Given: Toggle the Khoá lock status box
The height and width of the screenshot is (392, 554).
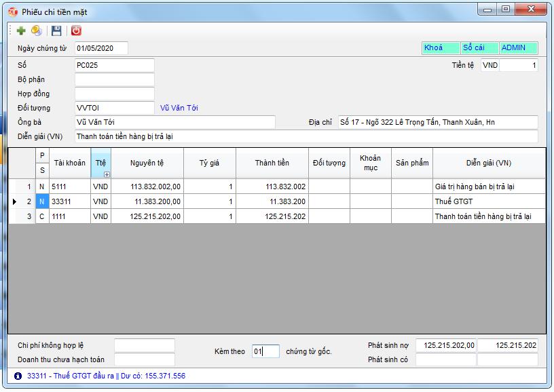Looking at the screenshot, I should pyautogui.click(x=440, y=48).
